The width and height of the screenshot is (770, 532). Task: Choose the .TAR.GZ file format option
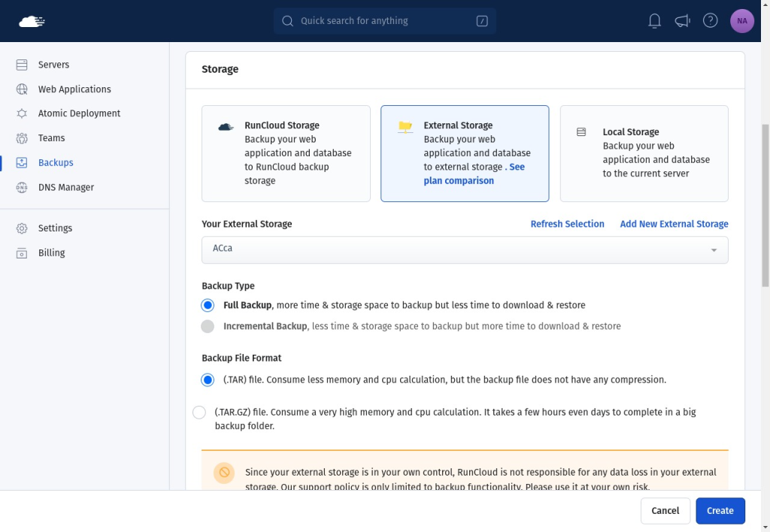(x=199, y=413)
